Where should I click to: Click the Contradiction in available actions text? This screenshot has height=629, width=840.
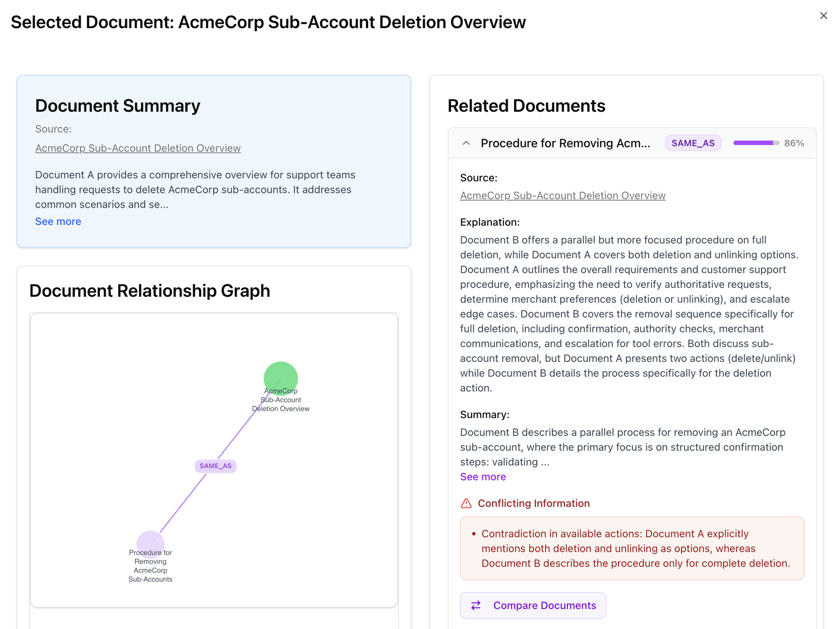click(635, 548)
